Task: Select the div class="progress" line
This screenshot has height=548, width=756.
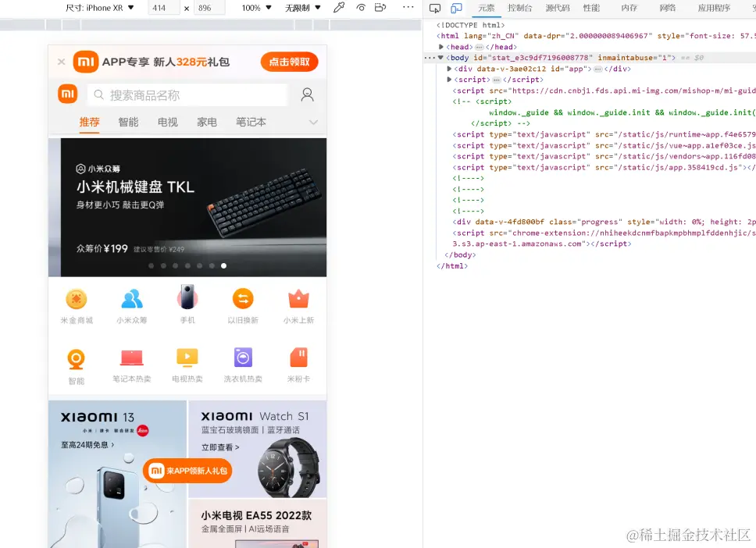Action: (x=604, y=222)
